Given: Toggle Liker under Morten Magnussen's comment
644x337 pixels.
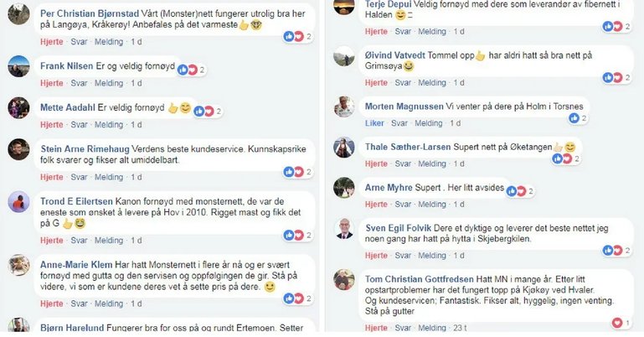Looking at the screenshot, I should pos(374,123).
